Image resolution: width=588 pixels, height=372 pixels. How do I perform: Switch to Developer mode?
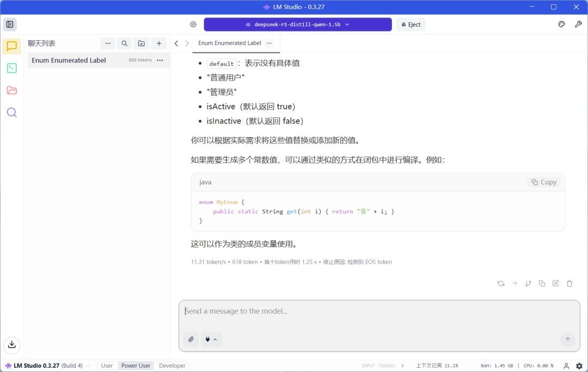point(172,366)
